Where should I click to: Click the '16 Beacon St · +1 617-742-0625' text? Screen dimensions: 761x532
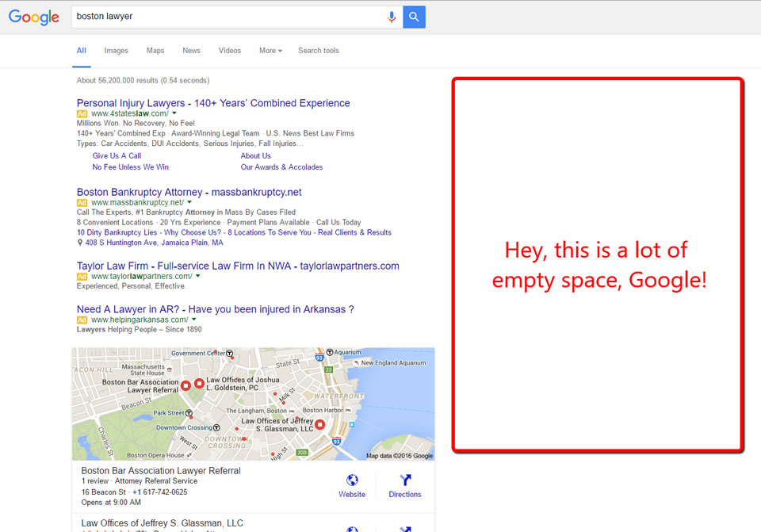135,492
